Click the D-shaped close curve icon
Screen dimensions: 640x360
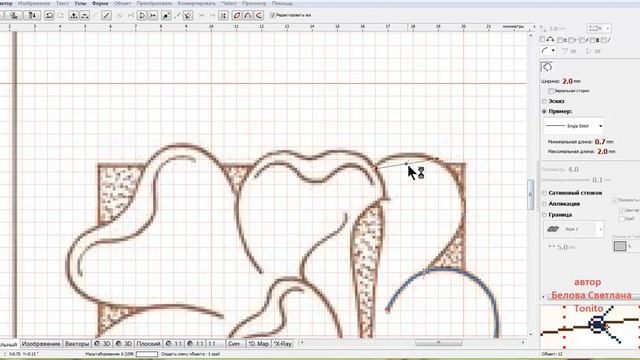click(x=142, y=16)
